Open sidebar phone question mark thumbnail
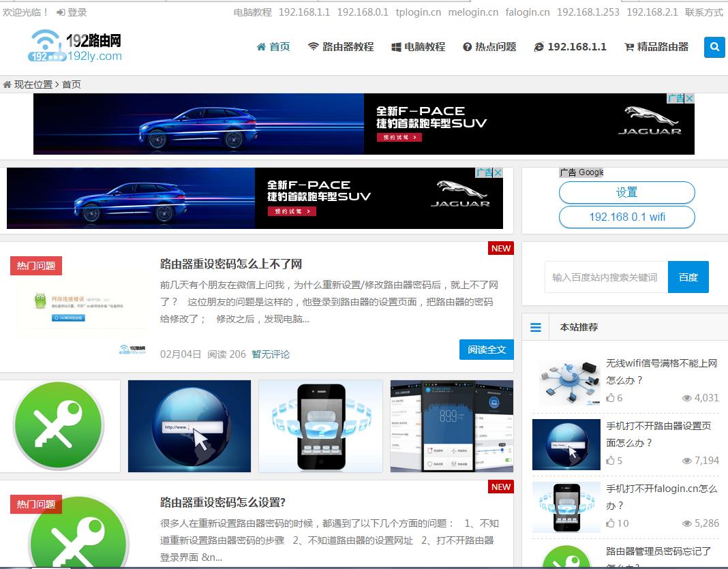The image size is (728, 569). [x=566, y=507]
